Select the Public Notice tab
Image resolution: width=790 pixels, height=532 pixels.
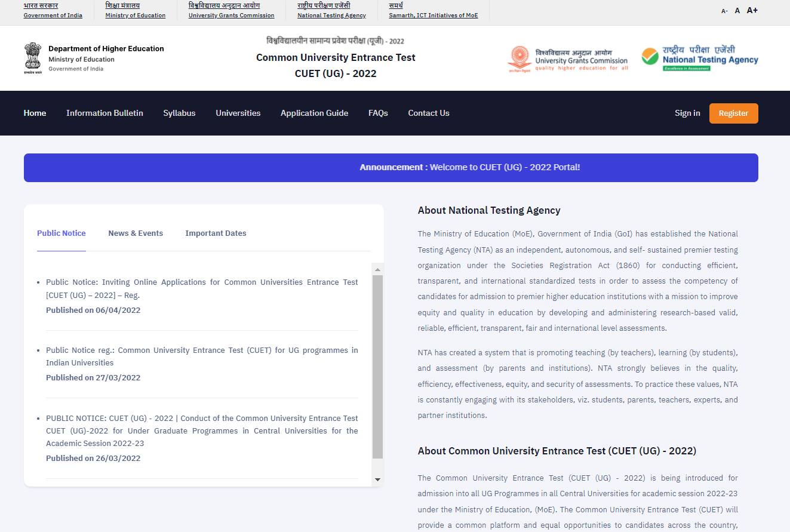click(62, 233)
